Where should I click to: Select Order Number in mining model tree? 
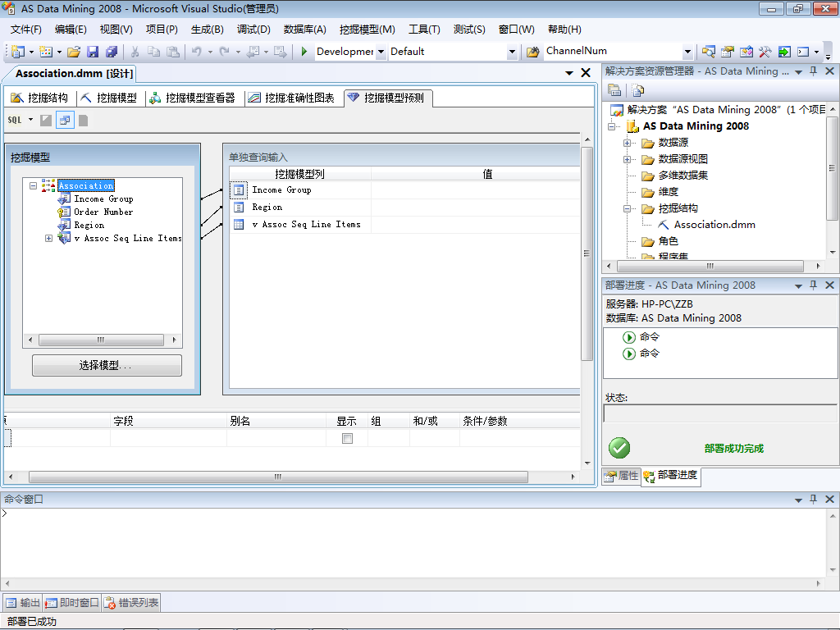(x=103, y=212)
